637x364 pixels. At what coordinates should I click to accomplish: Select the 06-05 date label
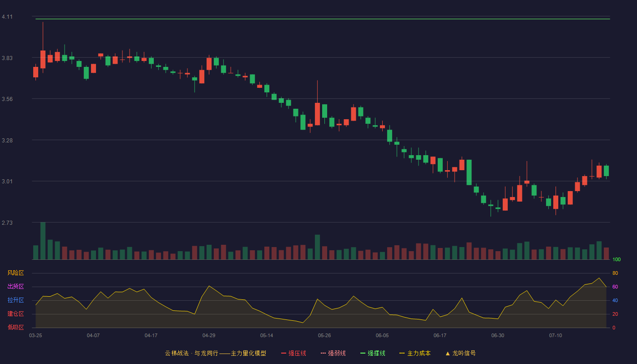pyautogui.click(x=382, y=335)
